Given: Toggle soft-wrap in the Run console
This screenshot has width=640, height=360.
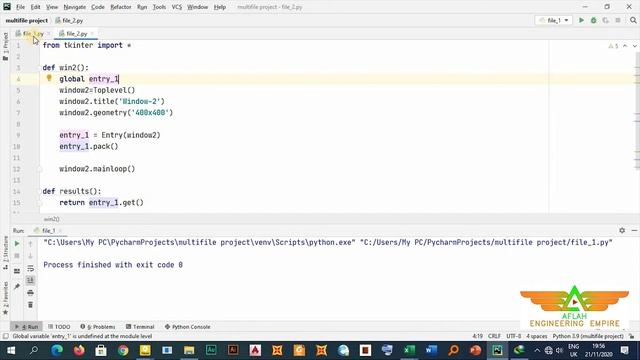Looking at the screenshot, I should coord(30,268).
